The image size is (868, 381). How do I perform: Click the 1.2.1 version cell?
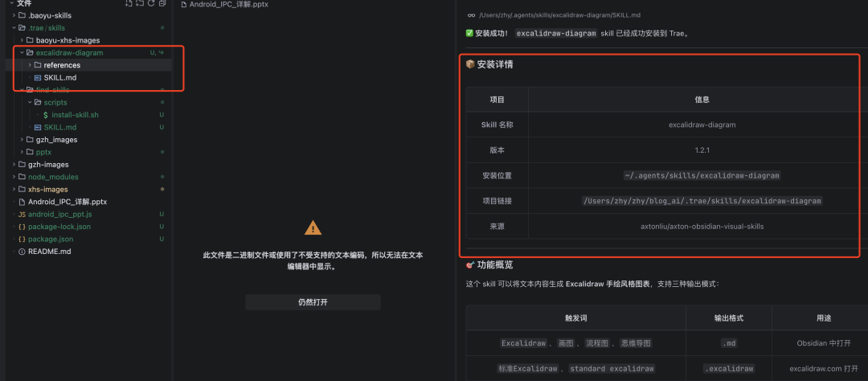coord(702,150)
